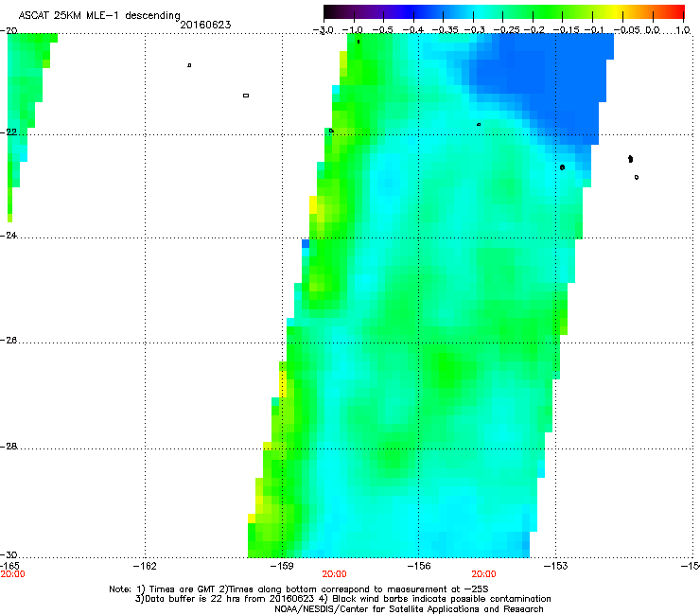Click the -26 latitude axis label
The image size is (700, 615).
9,341
